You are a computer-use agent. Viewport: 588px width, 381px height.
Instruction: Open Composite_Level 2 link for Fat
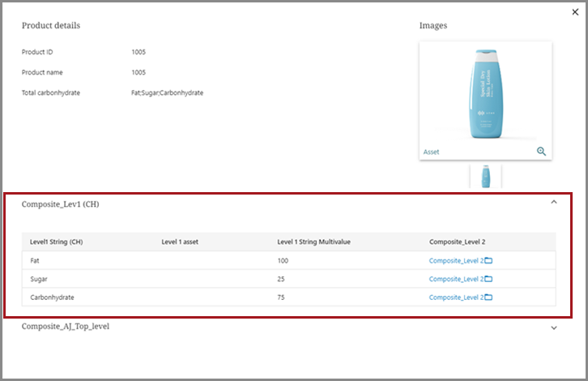coord(456,260)
